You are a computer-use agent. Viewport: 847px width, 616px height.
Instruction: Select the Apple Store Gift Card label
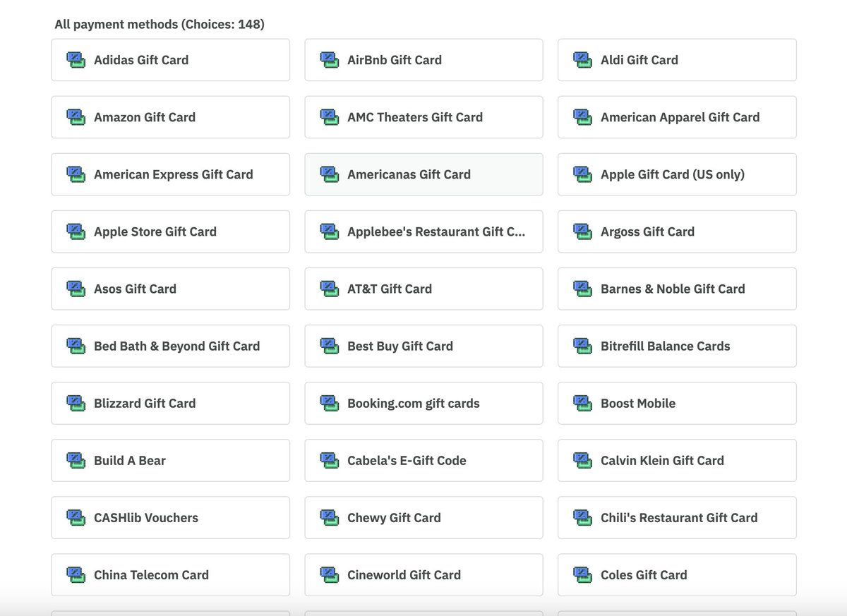[155, 231]
